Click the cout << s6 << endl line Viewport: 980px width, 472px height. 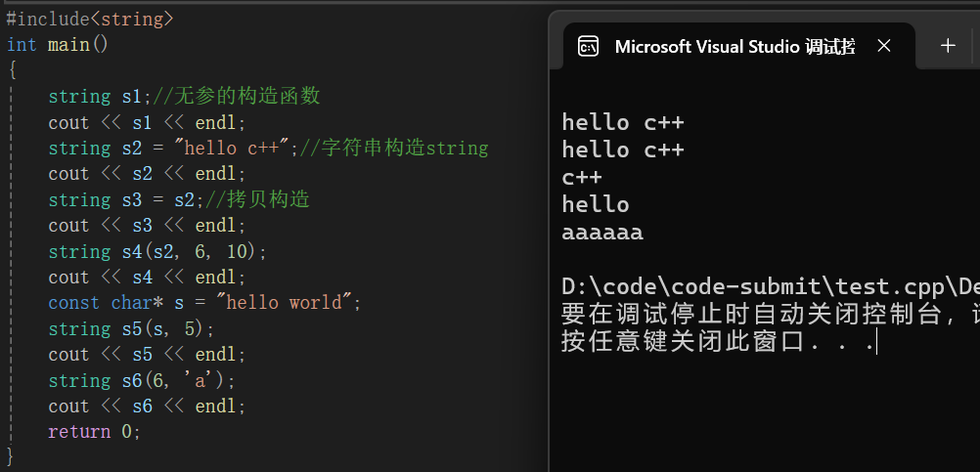tap(147, 407)
